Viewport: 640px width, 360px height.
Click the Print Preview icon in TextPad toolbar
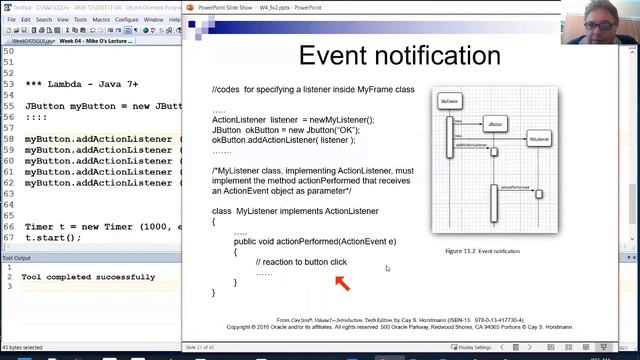[x=49, y=30]
